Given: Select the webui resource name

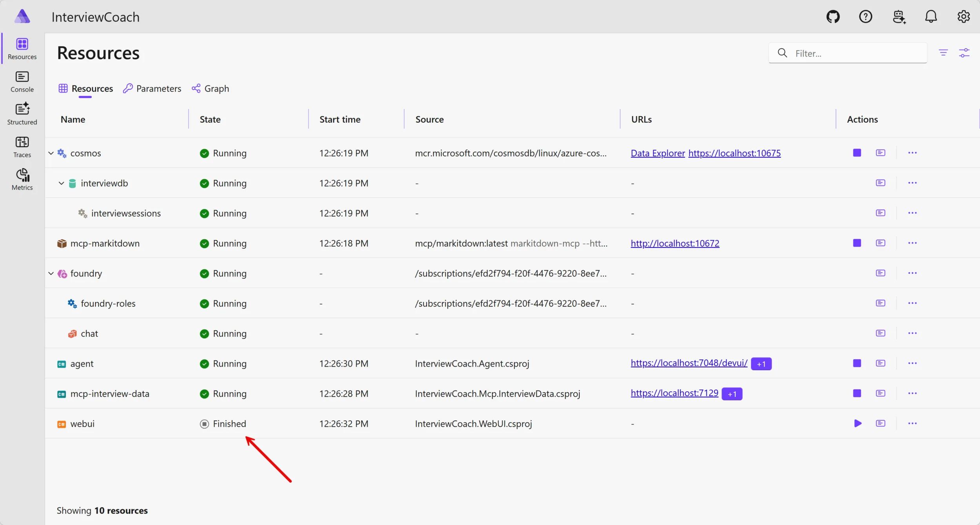Looking at the screenshot, I should [82, 424].
